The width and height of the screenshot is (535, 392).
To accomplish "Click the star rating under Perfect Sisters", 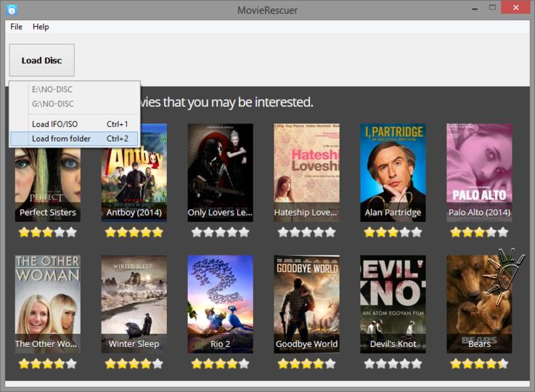I will pyautogui.click(x=48, y=232).
